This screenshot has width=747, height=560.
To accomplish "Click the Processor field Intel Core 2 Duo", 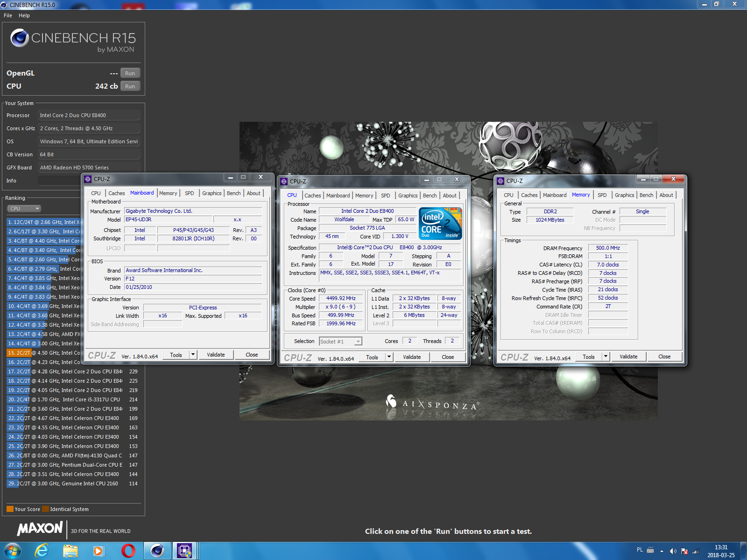I will [89, 115].
